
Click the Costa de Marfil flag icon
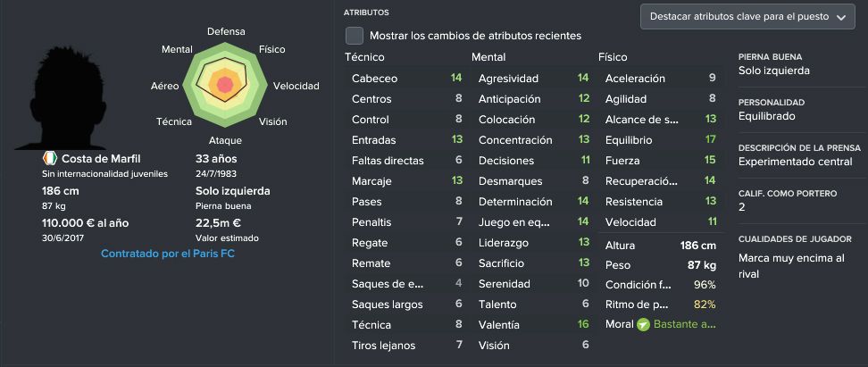tap(50, 158)
